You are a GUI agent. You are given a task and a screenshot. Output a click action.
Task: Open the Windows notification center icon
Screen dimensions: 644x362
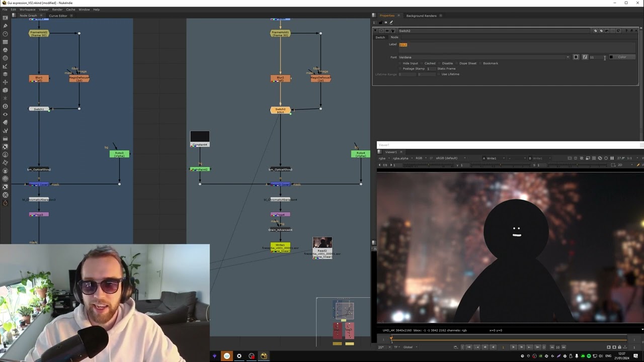(636, 356)
